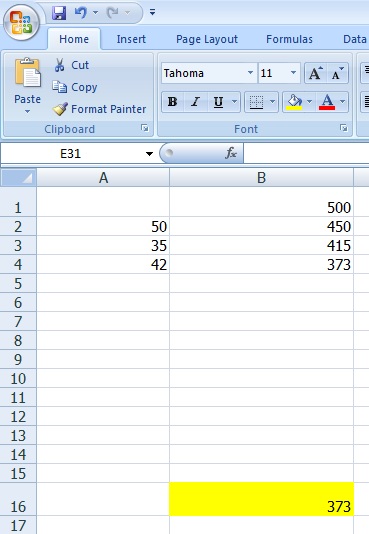
Task: Click the Office Button logo
Action: tap(21, 22)
